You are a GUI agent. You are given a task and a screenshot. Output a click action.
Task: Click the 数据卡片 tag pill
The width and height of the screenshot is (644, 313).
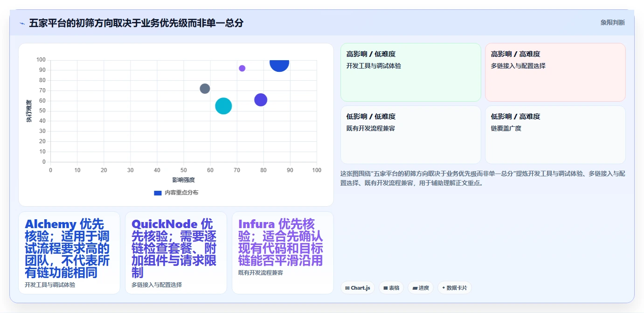(455, 288)
